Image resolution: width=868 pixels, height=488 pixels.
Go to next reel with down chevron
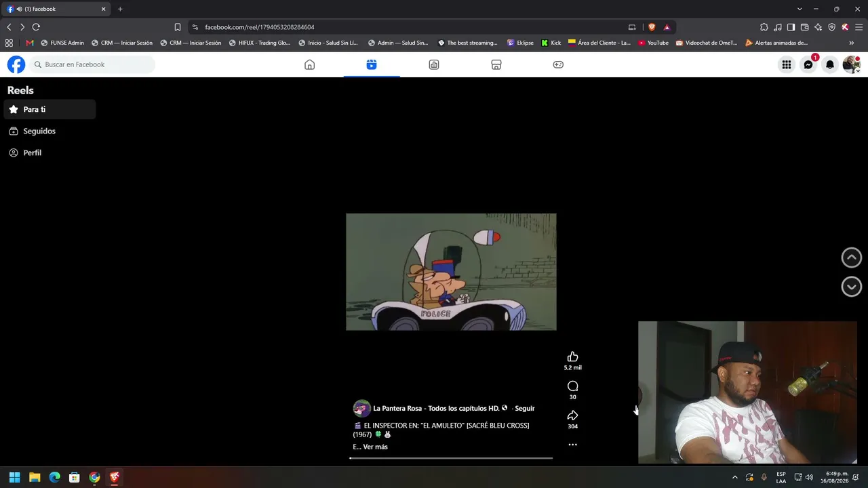pos(852,287)
